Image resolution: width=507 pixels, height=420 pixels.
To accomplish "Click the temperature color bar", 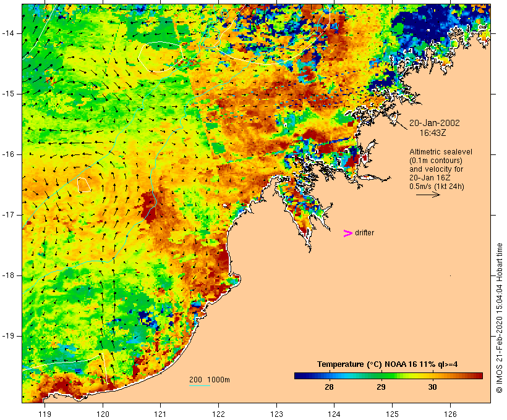I will [x=388, y=376].
